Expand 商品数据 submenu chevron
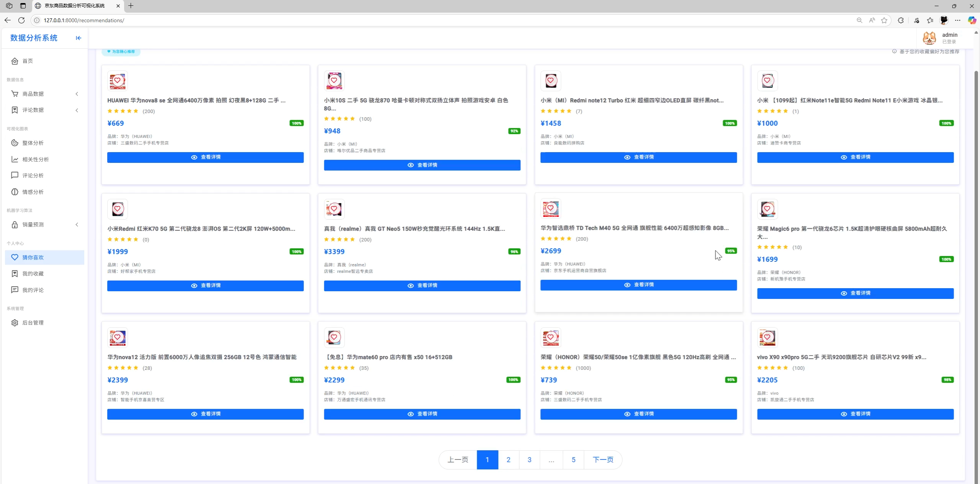 pyautogui.click(x=77, y=94)
